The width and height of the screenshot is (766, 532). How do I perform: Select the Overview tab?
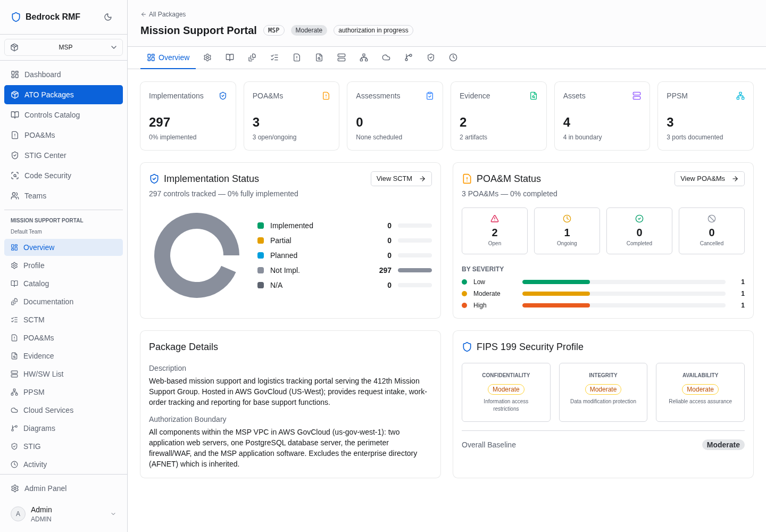[x=168, y=57]
